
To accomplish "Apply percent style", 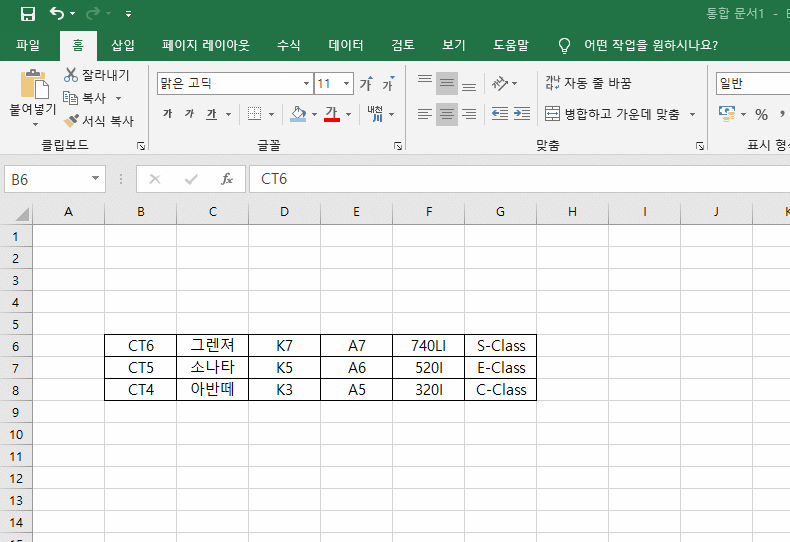I will point(761,114).
